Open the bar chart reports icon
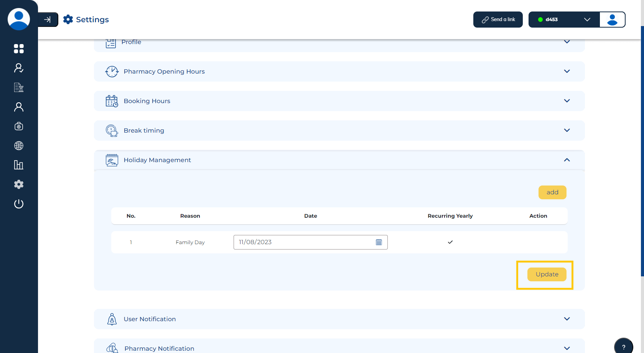This screenshot has width=644, height=353. pyautogui.click(x=18, y=165)
